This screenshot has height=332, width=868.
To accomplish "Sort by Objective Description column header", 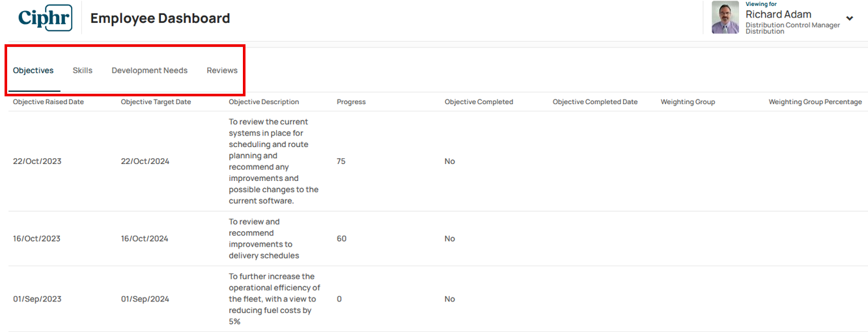I will click(264, 102).
